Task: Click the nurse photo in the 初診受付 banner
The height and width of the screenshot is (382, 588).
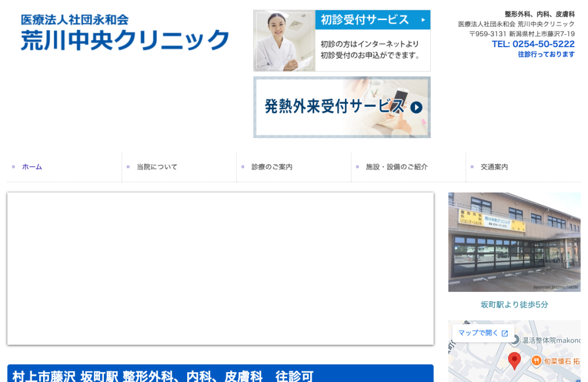Action: 284,41
